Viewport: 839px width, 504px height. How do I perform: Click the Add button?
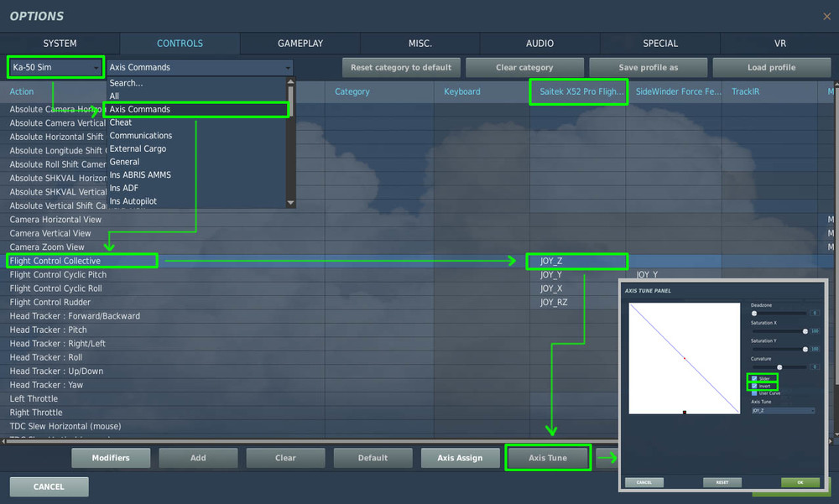(x=198, y=458)
